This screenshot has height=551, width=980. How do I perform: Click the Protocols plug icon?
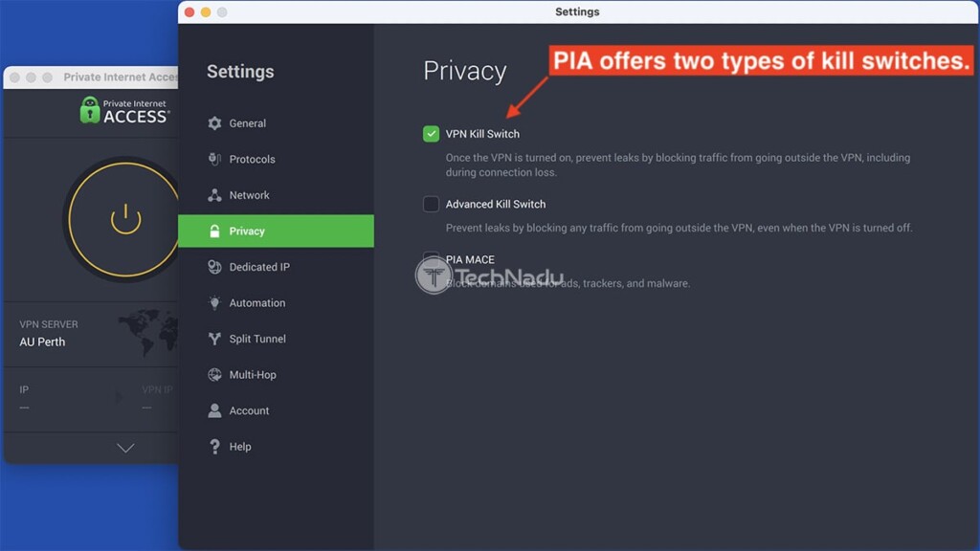click(x=214, y=160)
